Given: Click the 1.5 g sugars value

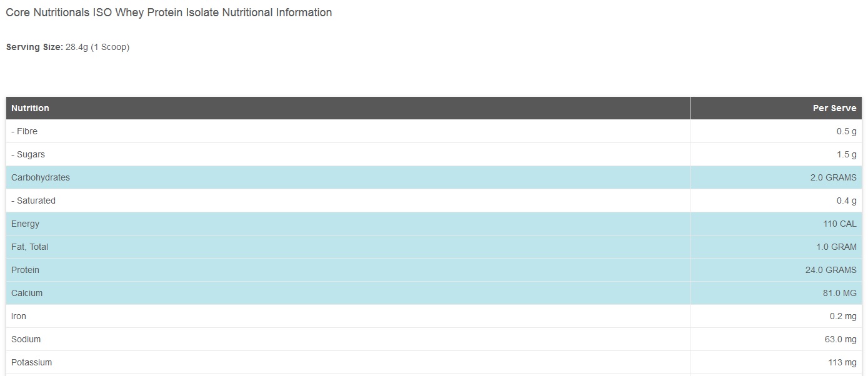Looking at the screenshot, I should point(846,154).
